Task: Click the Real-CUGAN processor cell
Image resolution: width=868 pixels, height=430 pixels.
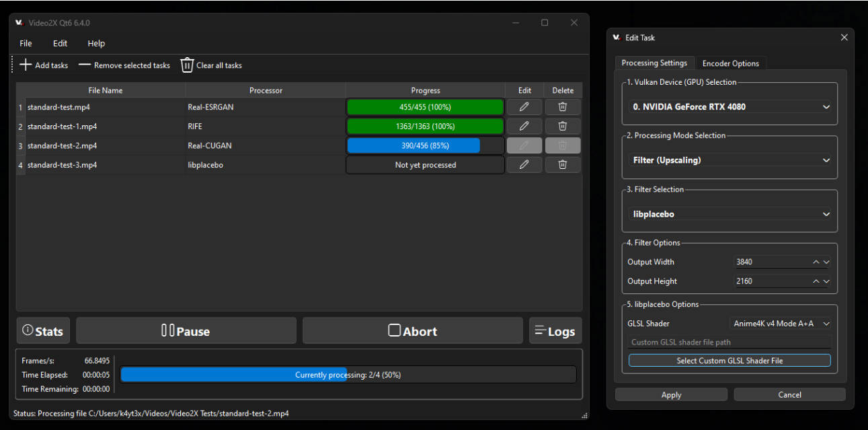Action: (x=266, y=145)
